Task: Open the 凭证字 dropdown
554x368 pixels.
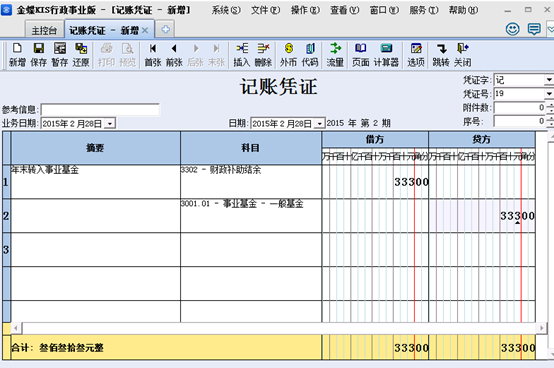Action: point(549,80)
